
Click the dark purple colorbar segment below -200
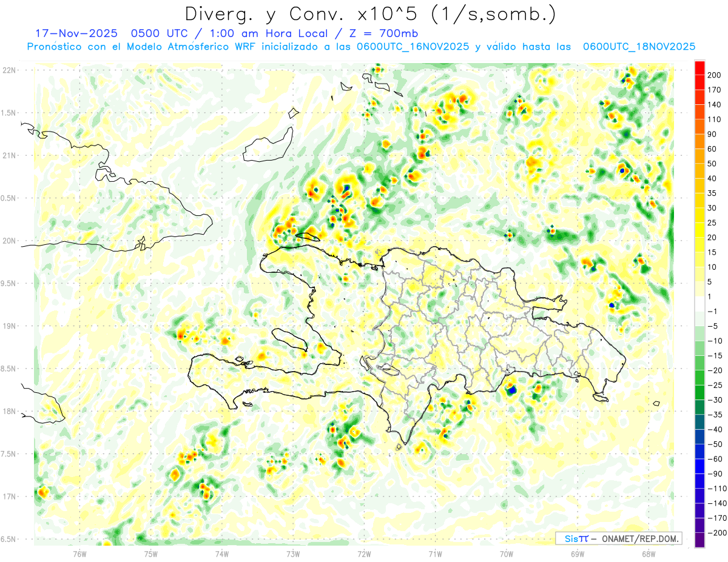pyautogui.click(x=699, y=540)
